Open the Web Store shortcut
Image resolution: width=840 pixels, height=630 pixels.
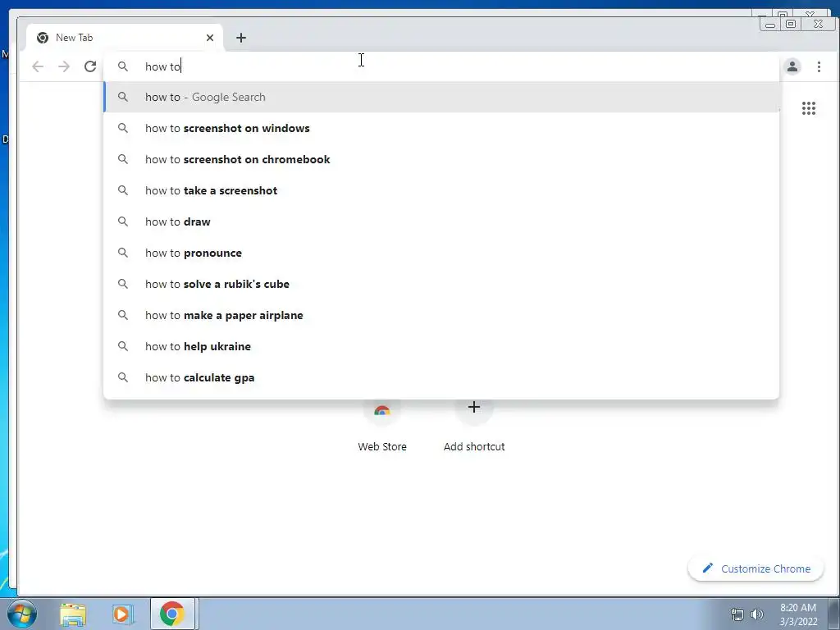pyautogui.click(x=382, y=426)
